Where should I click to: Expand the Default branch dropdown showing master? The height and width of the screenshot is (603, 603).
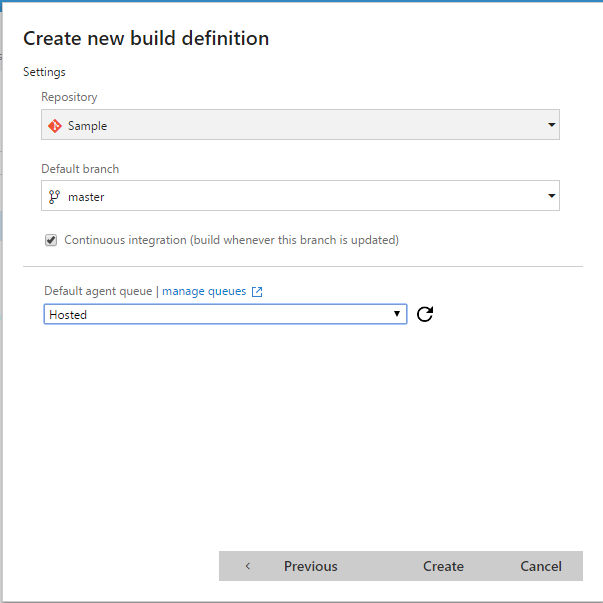(300, 197)
